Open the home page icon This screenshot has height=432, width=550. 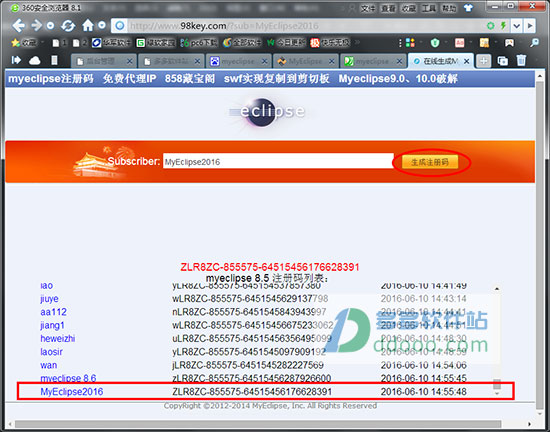88,25
